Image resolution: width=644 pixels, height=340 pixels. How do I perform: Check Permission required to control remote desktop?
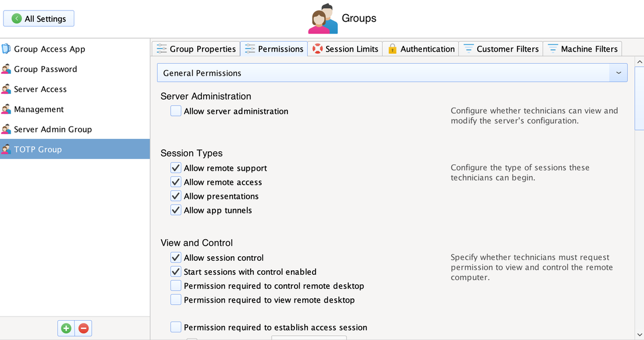176,285
